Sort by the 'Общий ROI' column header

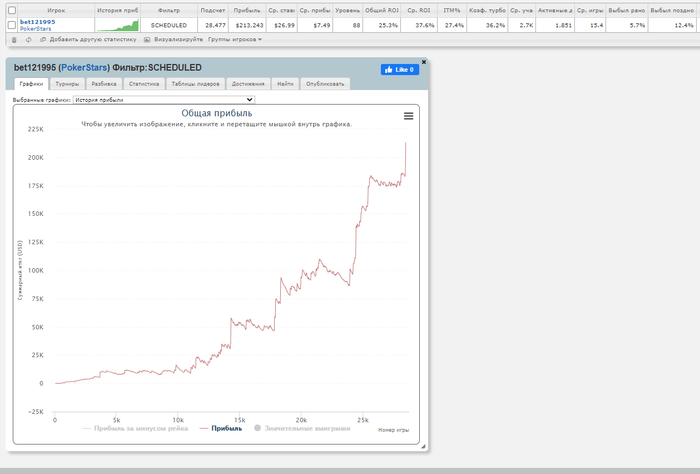pos(382,10)
